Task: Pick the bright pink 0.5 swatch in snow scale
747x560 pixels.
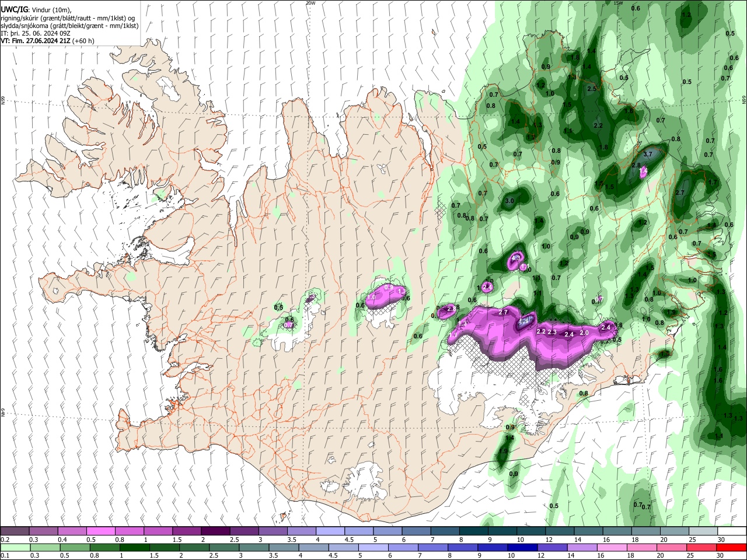Action: click(x=100, y=531)
